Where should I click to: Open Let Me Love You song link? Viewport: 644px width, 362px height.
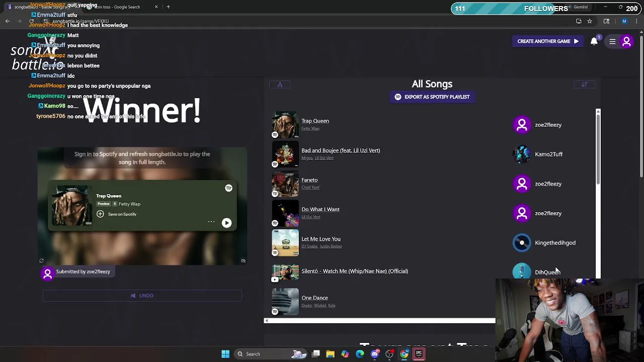321,239
